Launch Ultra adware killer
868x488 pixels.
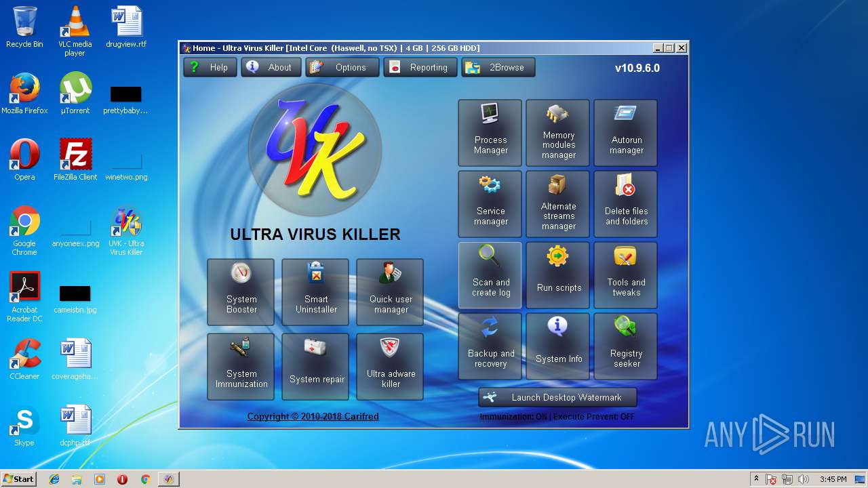pyautogui.click(x=390, y=367)
